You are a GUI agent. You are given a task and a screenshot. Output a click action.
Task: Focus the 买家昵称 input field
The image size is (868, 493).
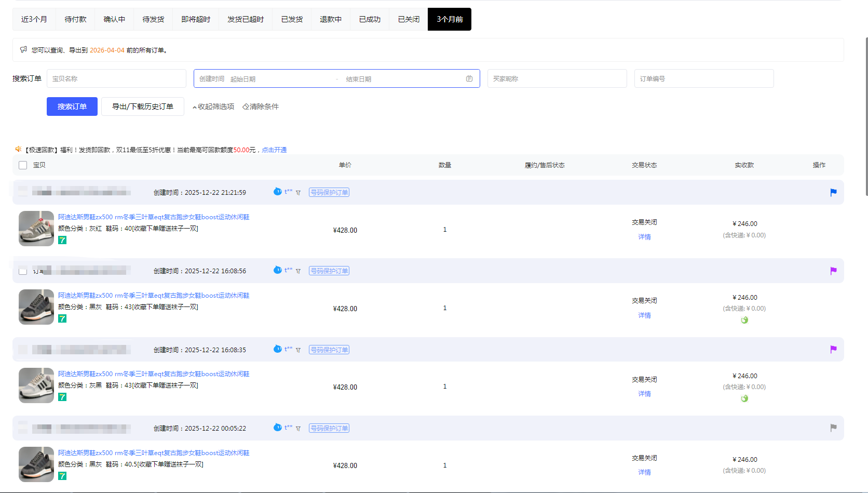(x=557, y=78)
